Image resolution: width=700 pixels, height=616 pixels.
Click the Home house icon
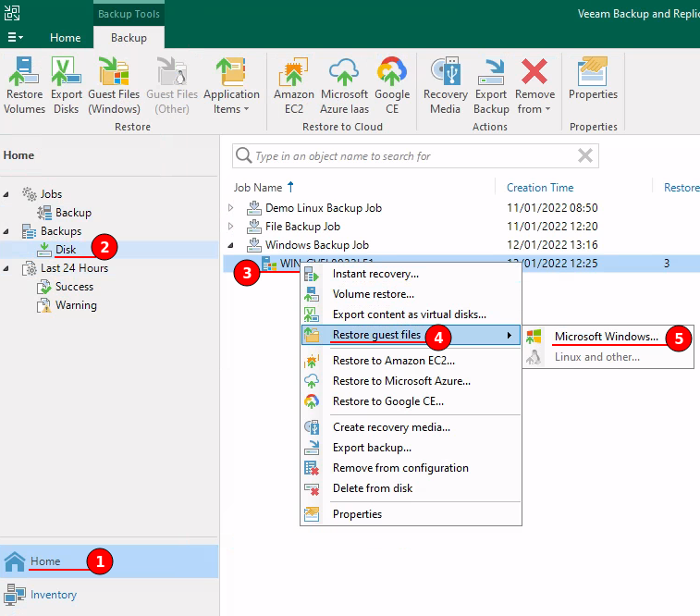point(15,561)
